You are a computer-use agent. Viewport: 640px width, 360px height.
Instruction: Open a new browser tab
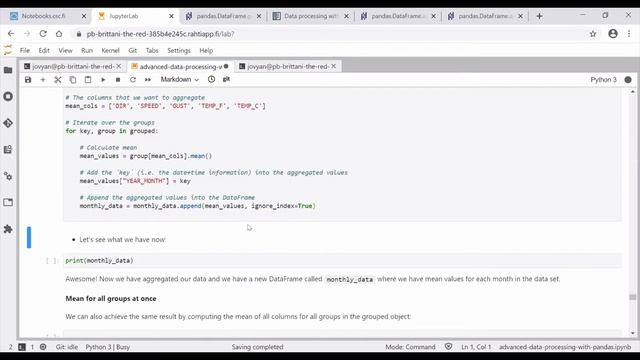pyautogui.click(x=539, y=16)
